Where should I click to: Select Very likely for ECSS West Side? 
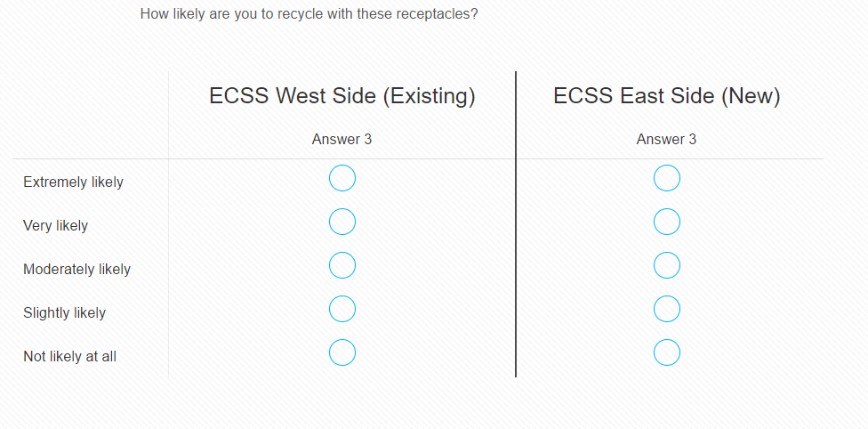[x=342, y=222]
